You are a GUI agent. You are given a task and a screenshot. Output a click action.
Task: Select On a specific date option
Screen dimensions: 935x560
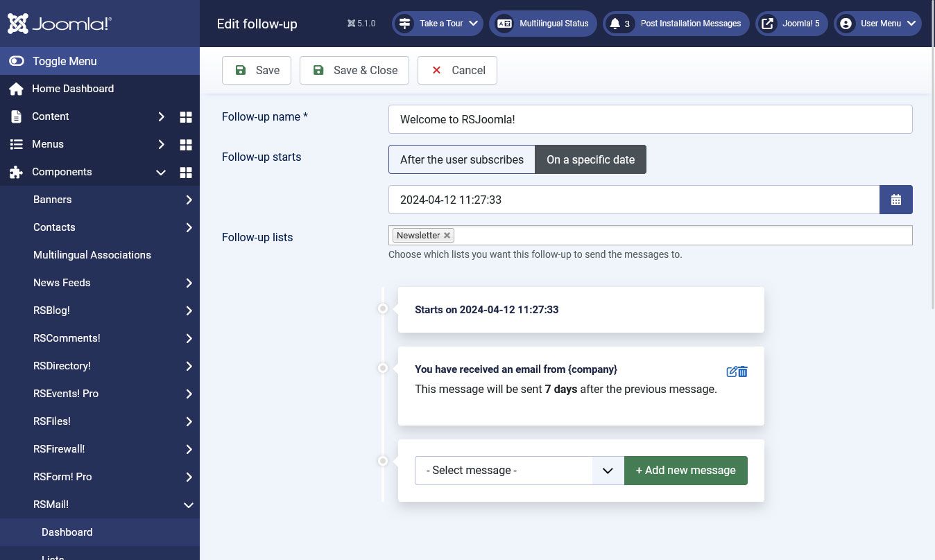(591, 159)
